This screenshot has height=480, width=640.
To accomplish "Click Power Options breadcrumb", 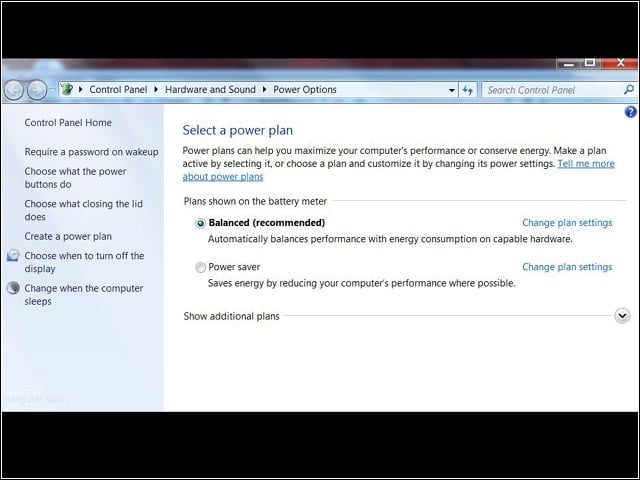I will click(x=305, y=89).
